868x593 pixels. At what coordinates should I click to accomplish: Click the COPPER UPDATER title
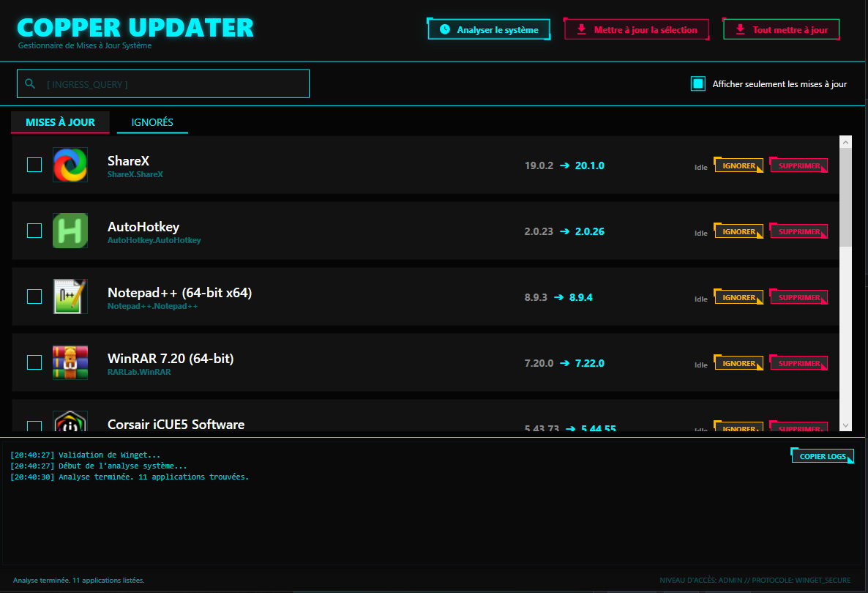coord(135,28)
